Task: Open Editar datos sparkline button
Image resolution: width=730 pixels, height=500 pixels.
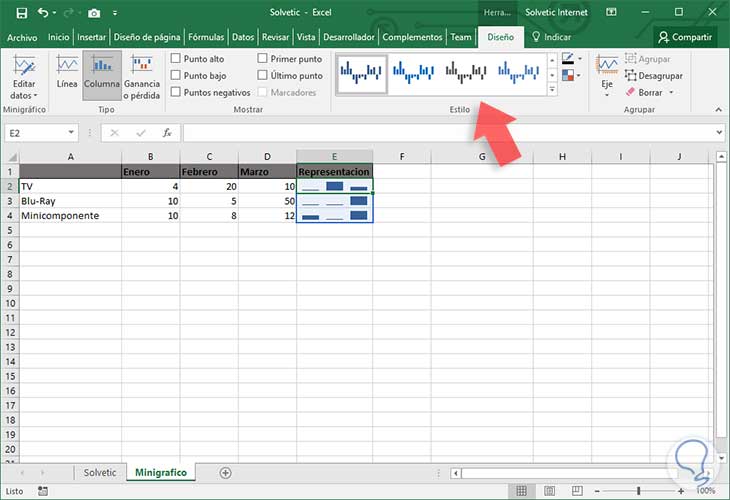Action: click(x=24, y=77)
